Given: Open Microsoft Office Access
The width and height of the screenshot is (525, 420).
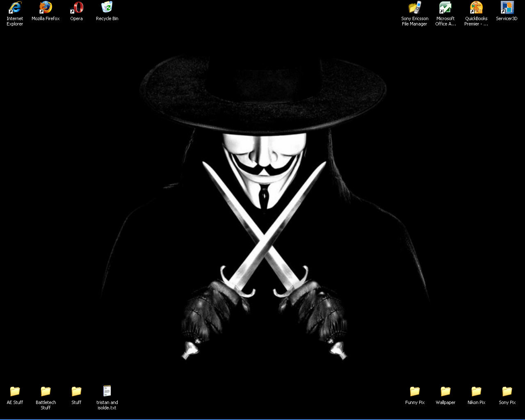Looking at the screenshot, I should [x=445, y=7].
